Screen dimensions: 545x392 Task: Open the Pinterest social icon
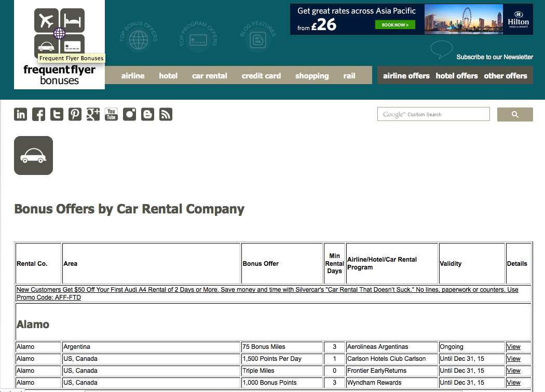[75, 114]
